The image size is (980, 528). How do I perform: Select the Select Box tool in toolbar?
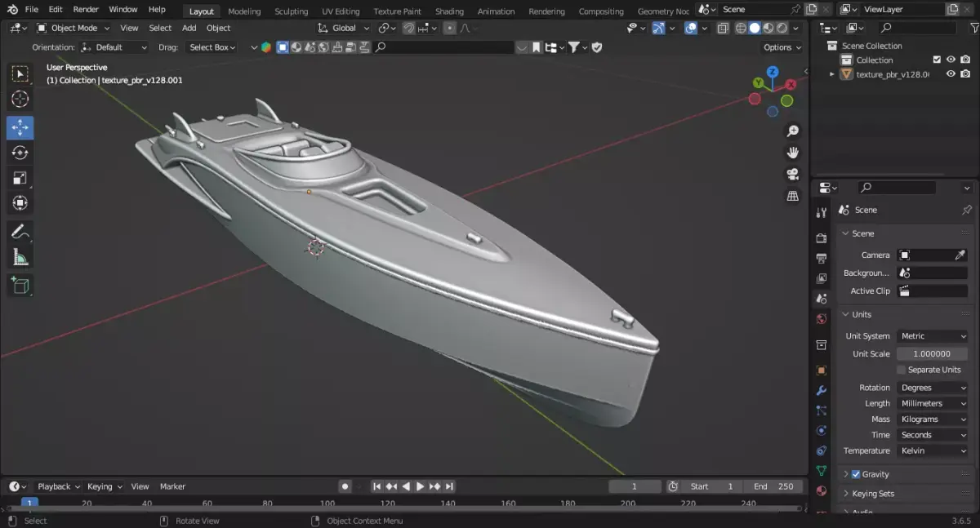pos(20,74)
